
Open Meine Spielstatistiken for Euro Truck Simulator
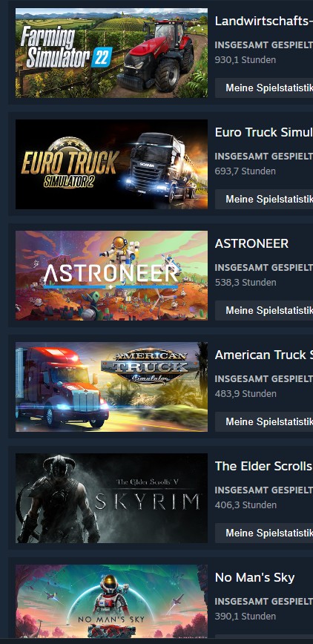(x=264, y=199)
